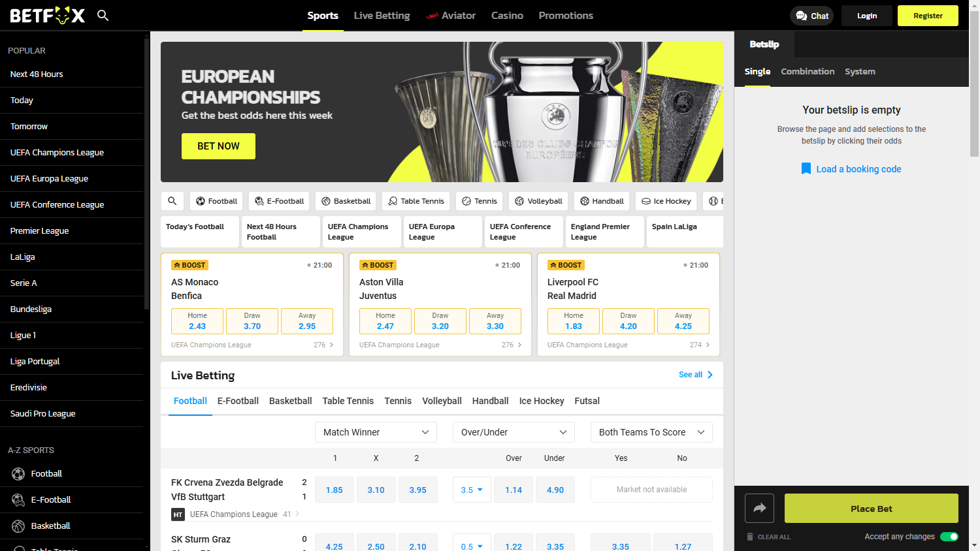This screenshot has height=551, width=980.
Task: Open 3.5 goal line dropdown
Action: click(472, 490)
